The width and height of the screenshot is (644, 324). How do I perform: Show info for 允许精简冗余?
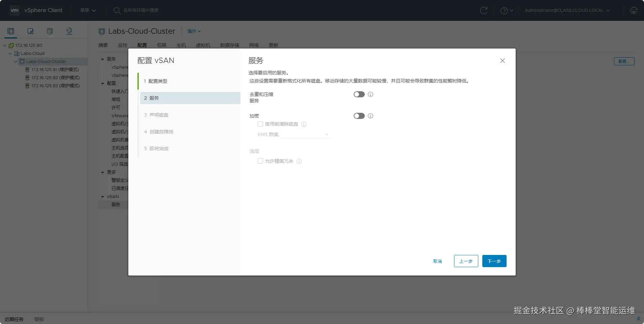(299, 161)
